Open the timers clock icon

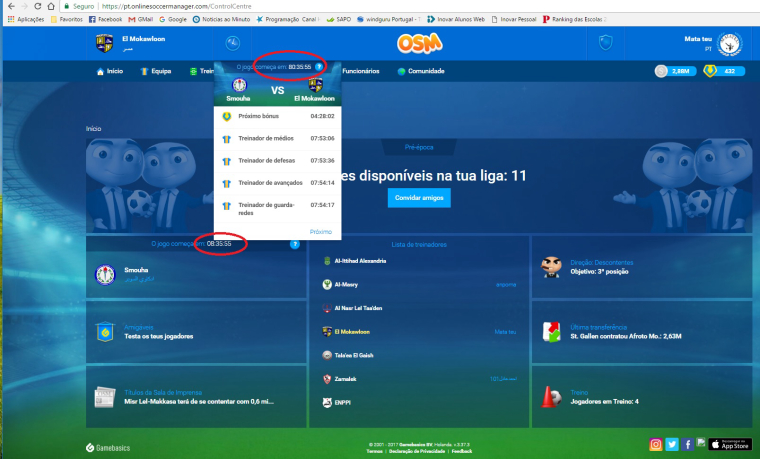(x=233, y=43)
